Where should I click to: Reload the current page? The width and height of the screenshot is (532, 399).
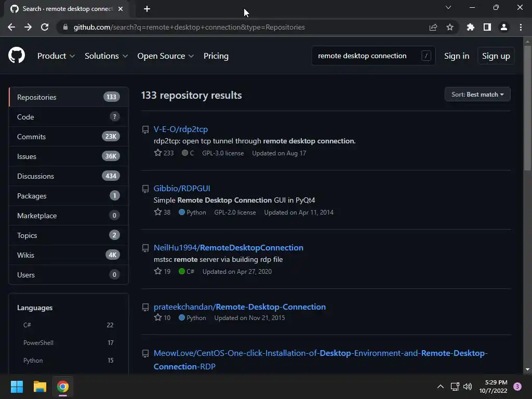coord(45,27)
